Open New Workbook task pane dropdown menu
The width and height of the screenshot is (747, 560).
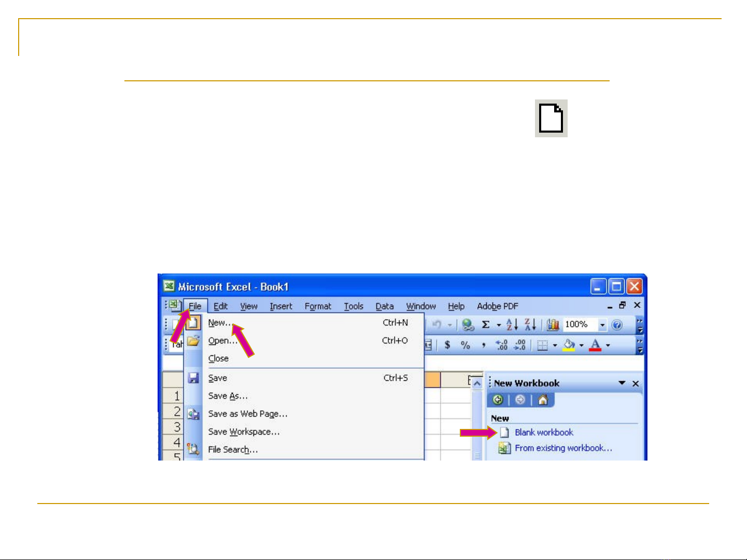tap(622, 383)
